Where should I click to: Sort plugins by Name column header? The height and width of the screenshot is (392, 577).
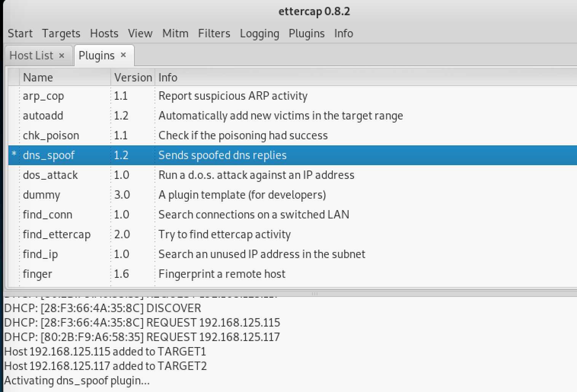click(65, 77)
